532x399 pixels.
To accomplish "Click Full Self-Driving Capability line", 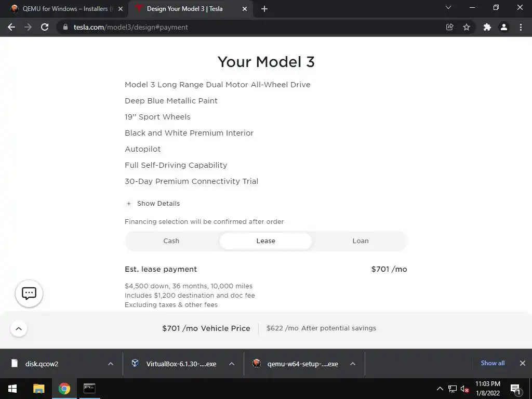I will (x=176, y=165).
